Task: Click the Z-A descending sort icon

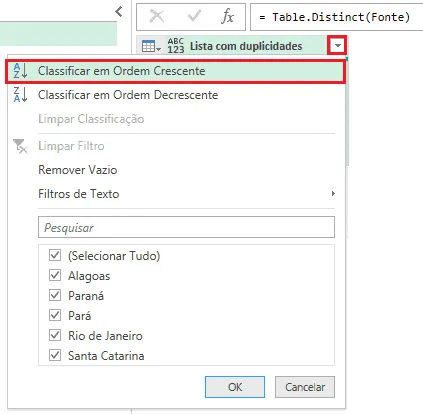Action: (20, 95)
